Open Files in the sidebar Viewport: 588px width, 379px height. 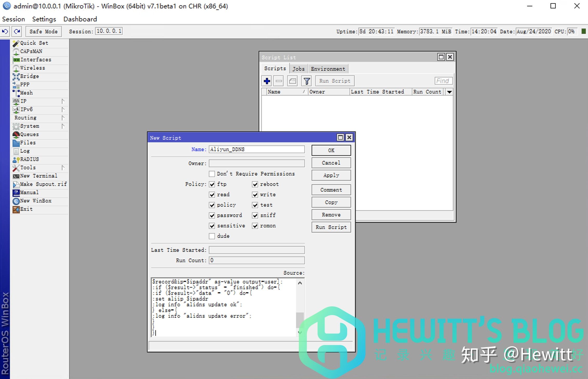(40, 143)
